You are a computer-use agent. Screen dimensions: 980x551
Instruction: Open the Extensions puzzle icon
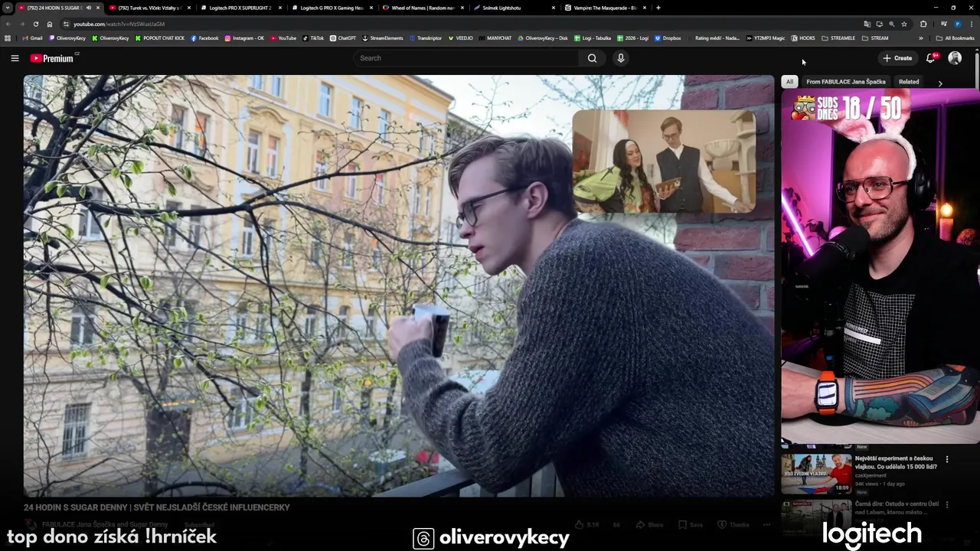[923, 24]
